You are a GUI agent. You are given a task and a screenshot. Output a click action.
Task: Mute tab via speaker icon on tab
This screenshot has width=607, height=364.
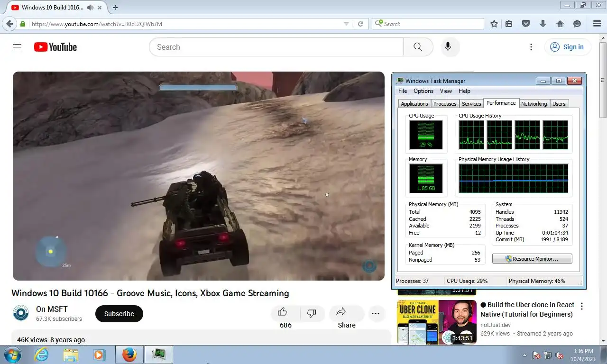point(90,8)
